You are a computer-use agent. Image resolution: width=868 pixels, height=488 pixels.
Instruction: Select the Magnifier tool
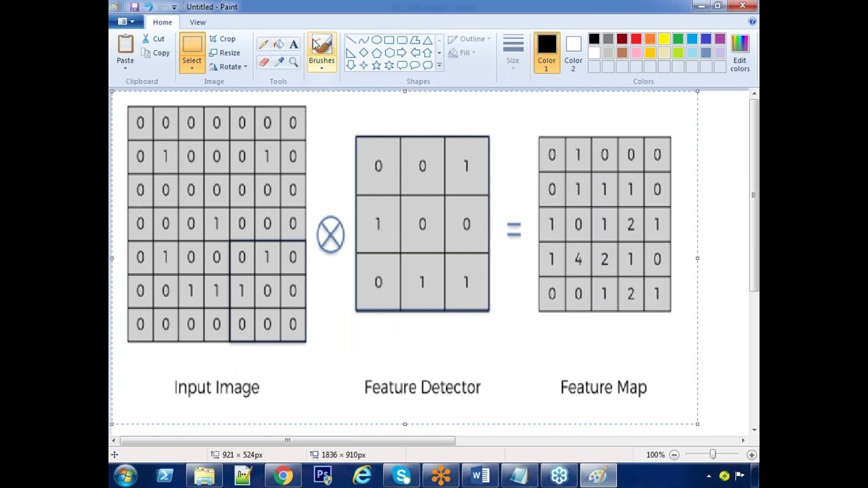click(294, 62)
